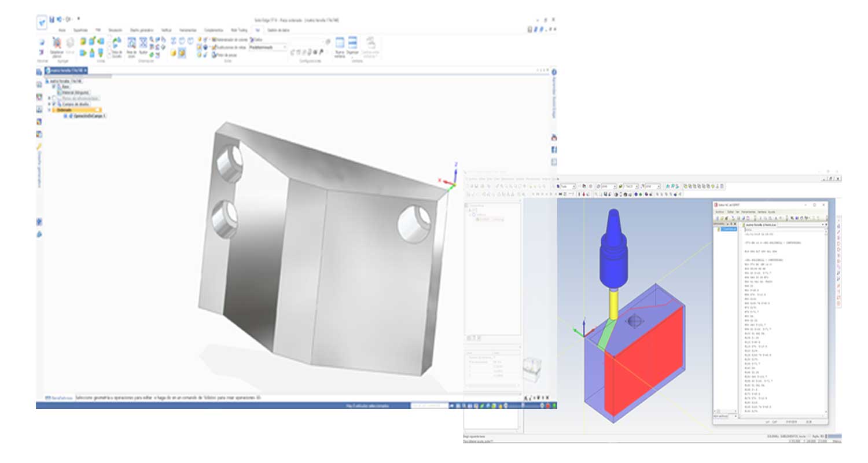Click the Save icon in quick access toolbar
Viewport: 868px width, 463px height.
[x=52, y=19]
